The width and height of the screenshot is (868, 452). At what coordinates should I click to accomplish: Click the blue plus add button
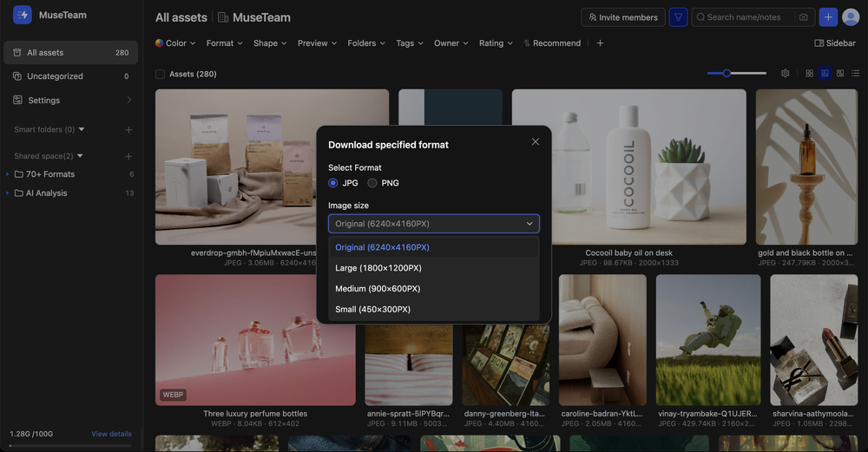click(828, 17)
